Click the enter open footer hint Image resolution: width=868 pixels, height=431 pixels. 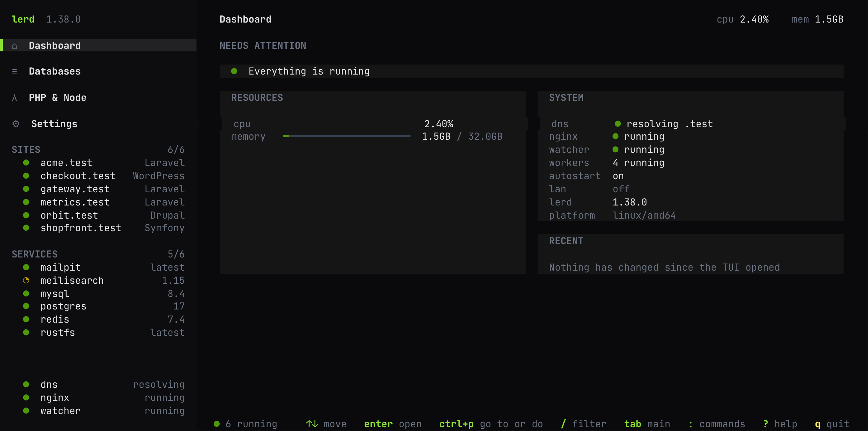393,423
